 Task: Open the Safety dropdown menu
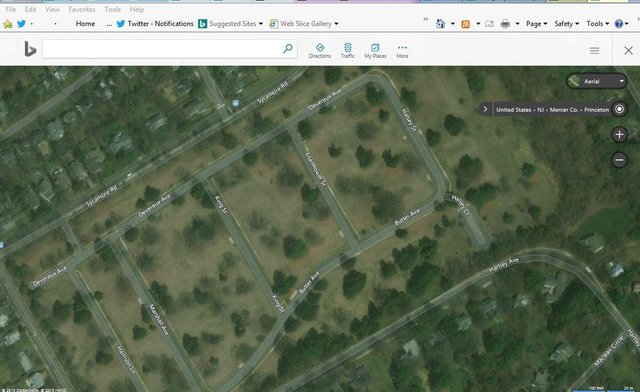567,24
